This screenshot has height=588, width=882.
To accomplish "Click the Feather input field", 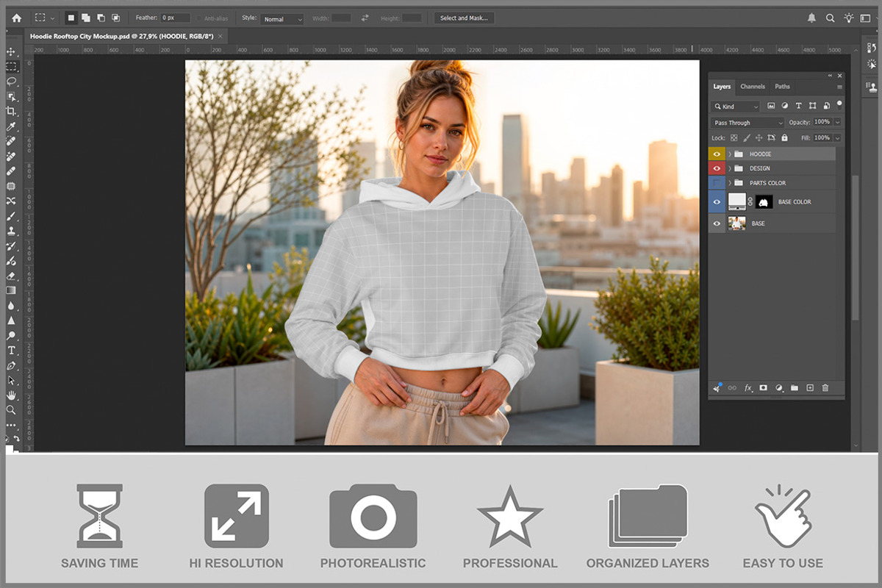I will click(175, 18).
